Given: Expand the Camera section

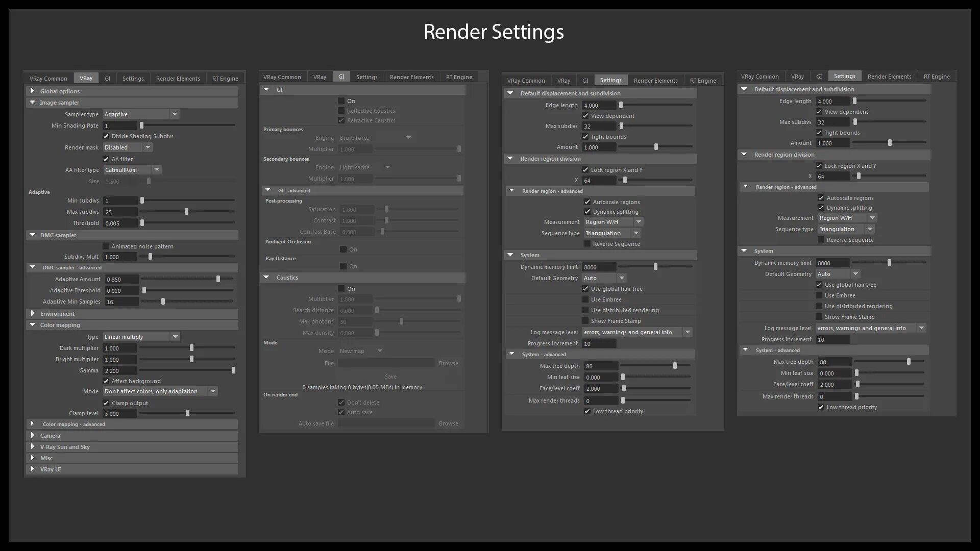Looking at the screenshot, I should coord(33,435).
